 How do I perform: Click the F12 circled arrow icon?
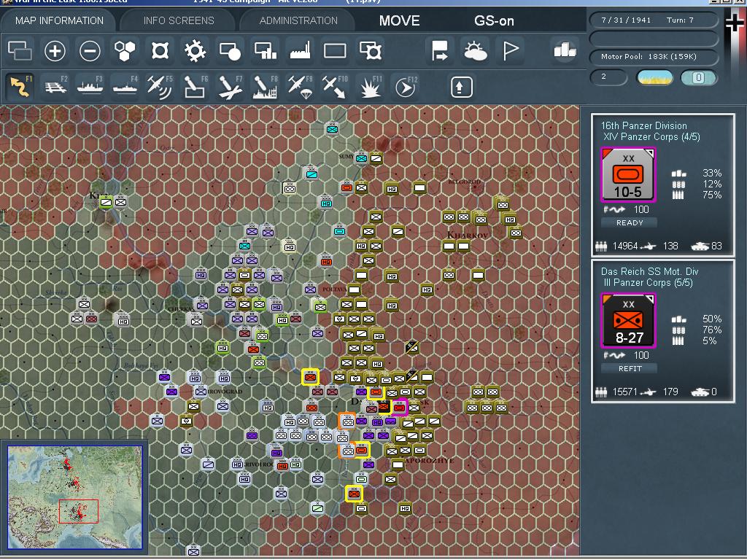(x=406, y=86)
